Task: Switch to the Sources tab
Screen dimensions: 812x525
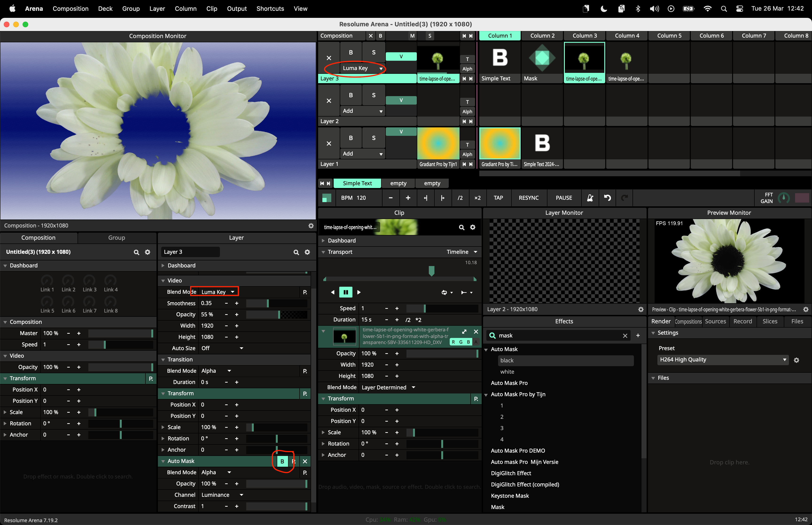Action: (715, 321)
